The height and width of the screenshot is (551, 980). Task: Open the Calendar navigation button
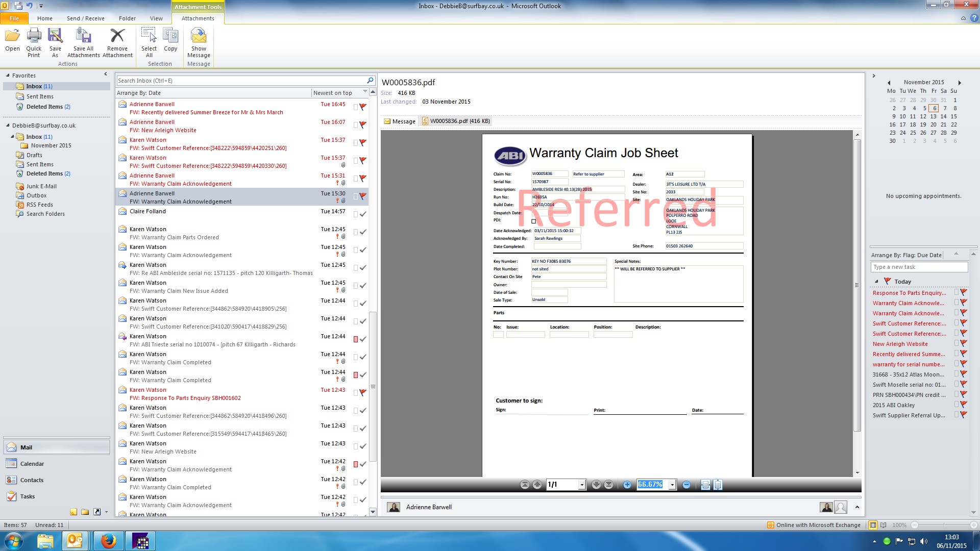[32, 464]
